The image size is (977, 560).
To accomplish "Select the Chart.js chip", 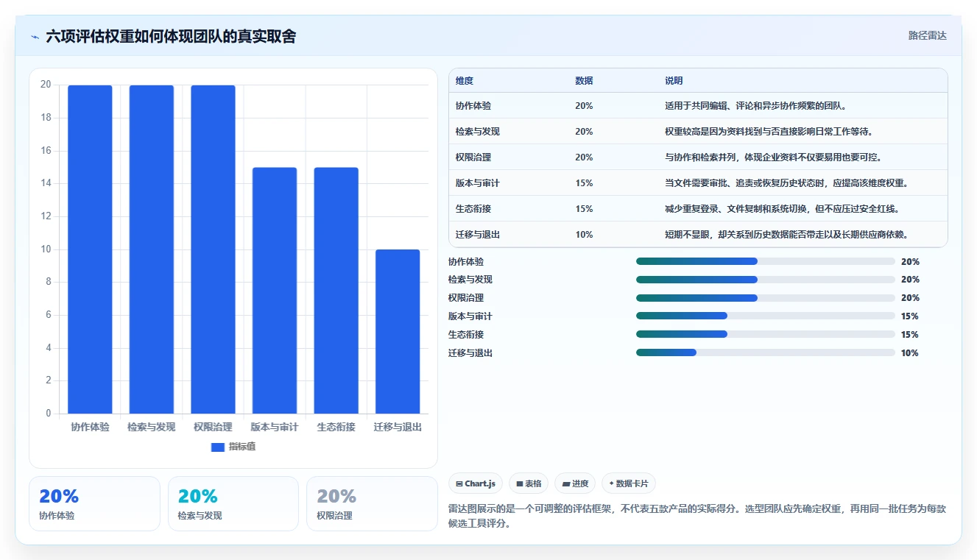I will coord(476,483).
